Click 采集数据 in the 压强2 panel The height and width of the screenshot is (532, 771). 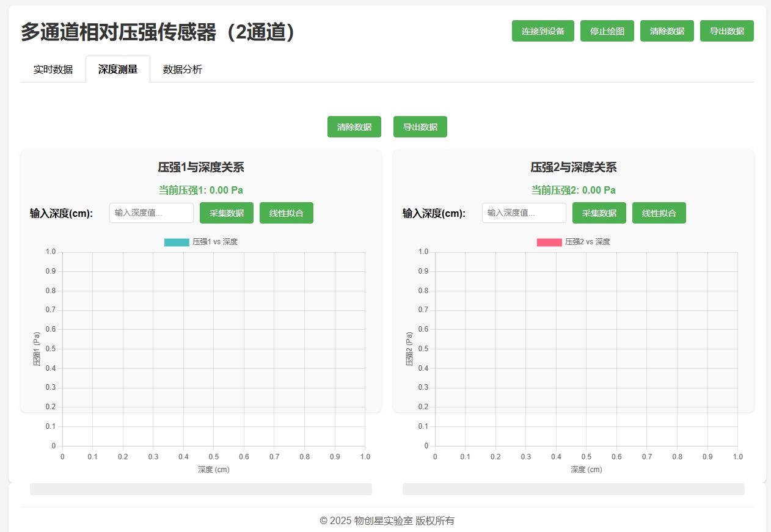click(x=599, y=213)
